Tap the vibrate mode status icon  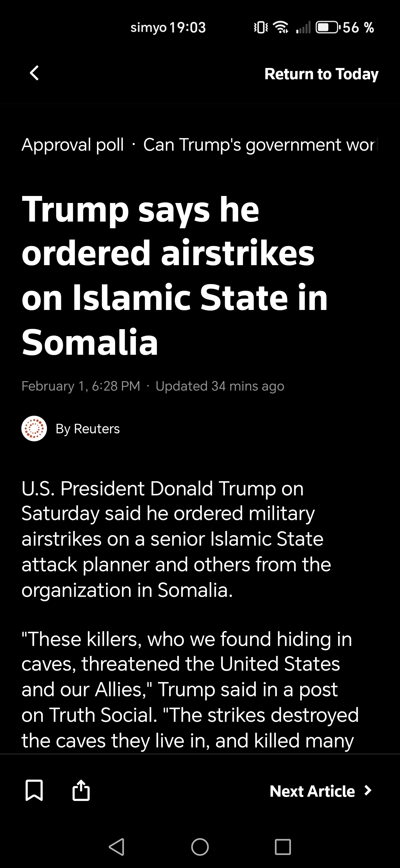pos(260,27)
